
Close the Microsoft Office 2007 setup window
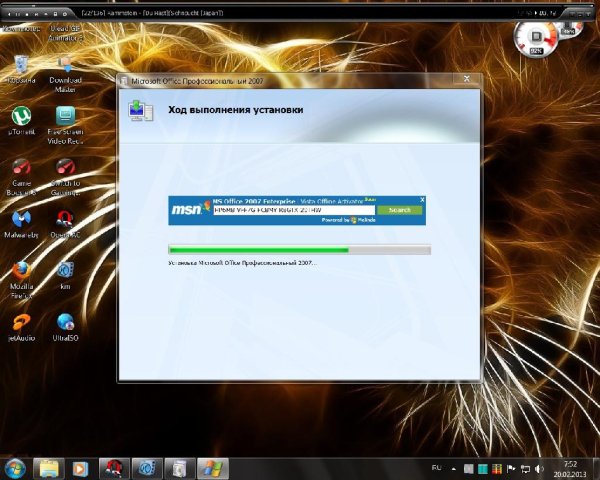coord(466,79)
